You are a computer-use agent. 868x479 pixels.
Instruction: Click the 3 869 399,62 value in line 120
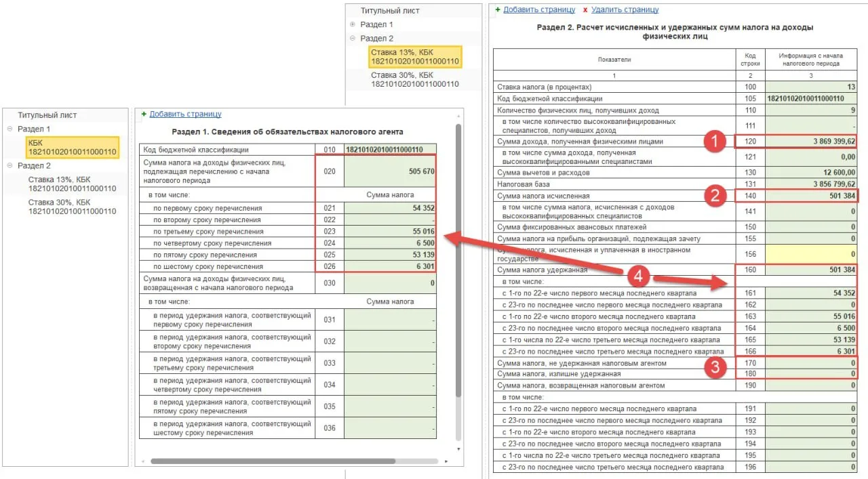(x=812, y=142)
